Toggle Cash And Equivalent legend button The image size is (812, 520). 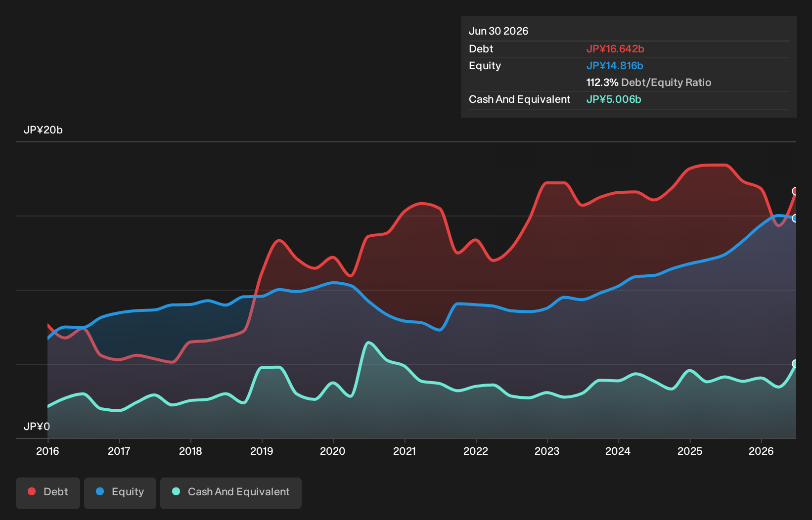pos(231,493)
